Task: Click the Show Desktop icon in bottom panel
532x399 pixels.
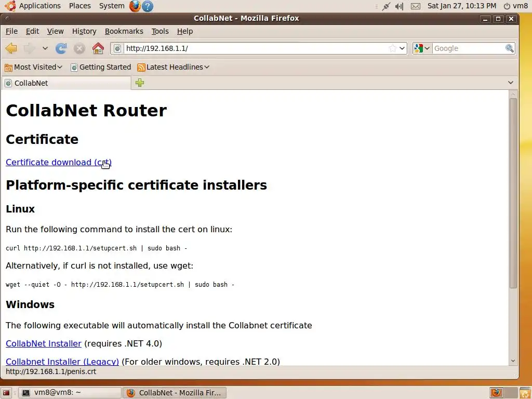Action: tap(6, 393)
